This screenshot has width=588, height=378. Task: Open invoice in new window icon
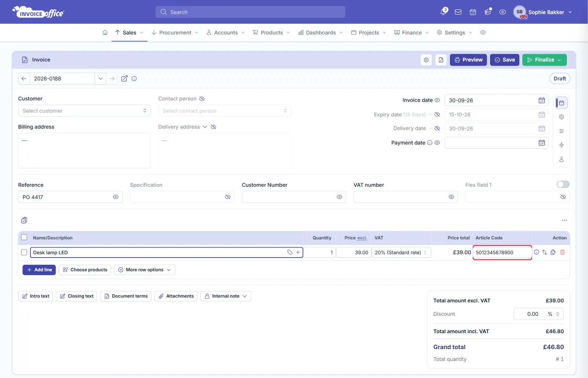(124, 79)
